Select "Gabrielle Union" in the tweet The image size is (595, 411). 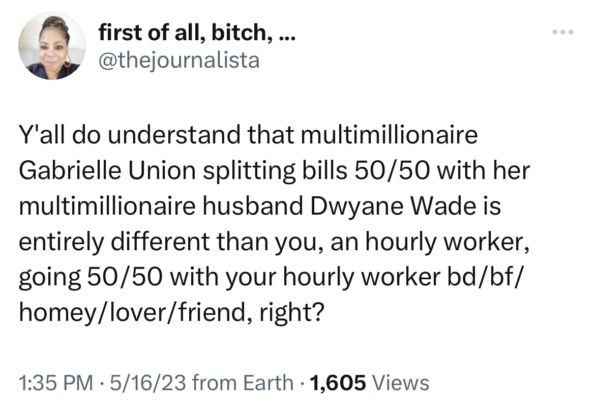pyautogui.click(x=107, y=170)
